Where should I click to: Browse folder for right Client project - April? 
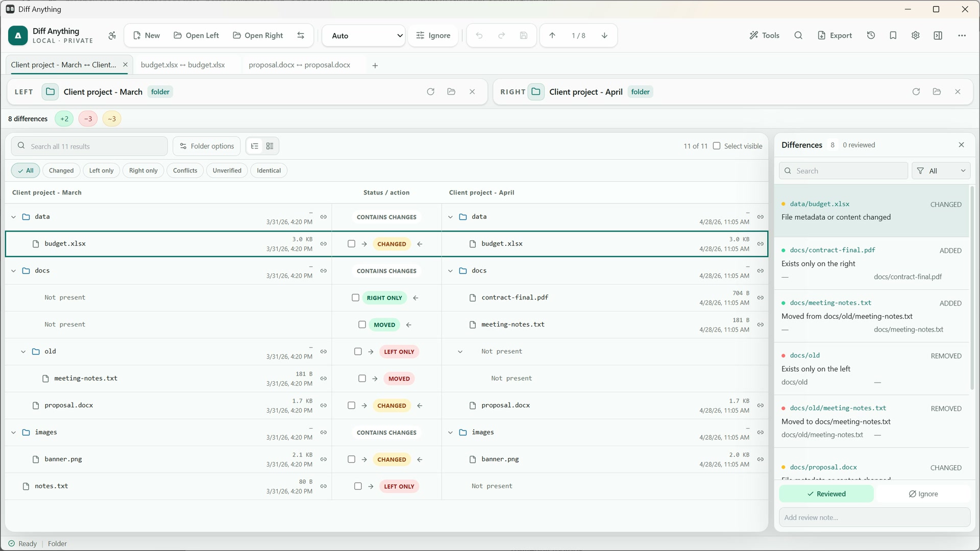[937, 92]
